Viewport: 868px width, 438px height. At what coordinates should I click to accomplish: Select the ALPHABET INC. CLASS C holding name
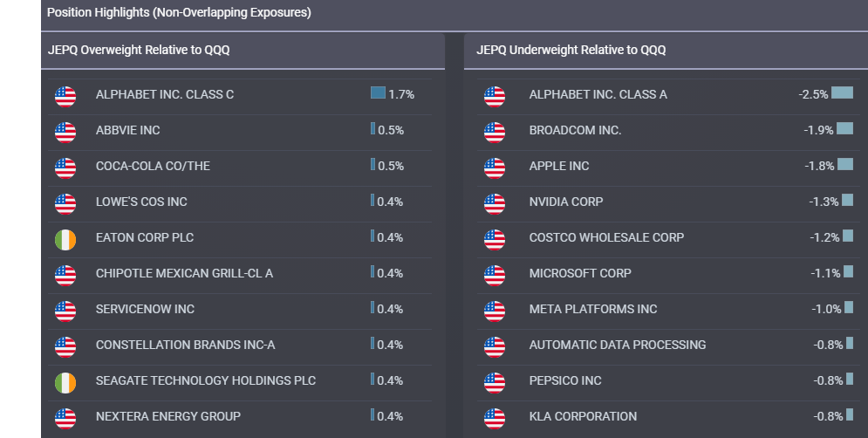pos(164,95)
